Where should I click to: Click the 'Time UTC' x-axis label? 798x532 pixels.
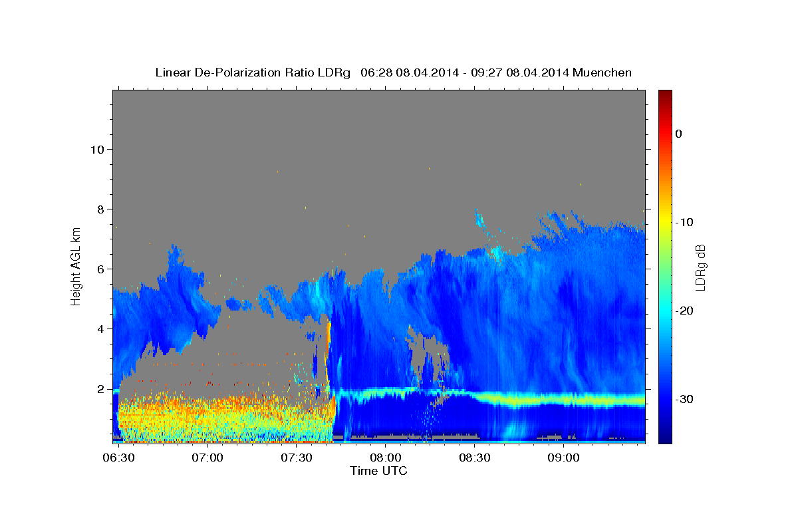(x=378, y=471)
